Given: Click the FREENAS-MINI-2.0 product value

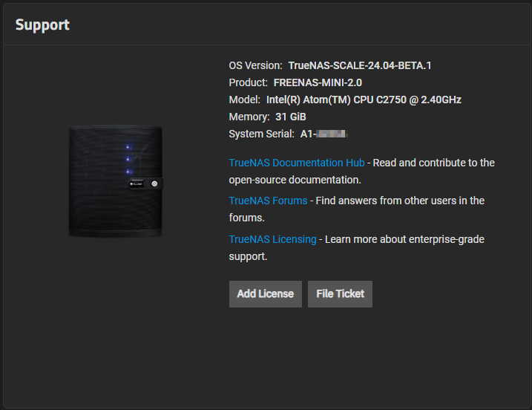Looking at the screenshot, I should [x=318, y=82].
